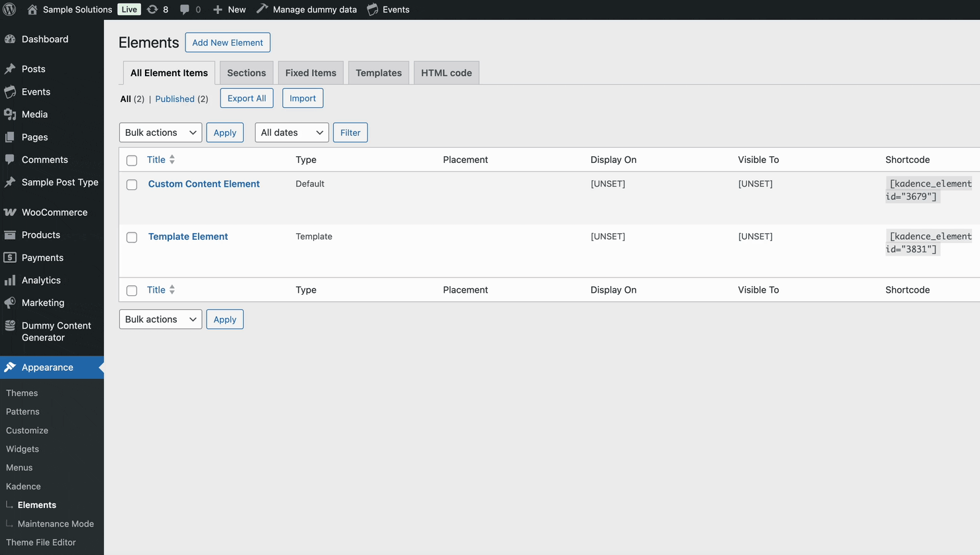980x555 pixels.
Task: Toggle the Title column sort arrows
Action: 171,159
